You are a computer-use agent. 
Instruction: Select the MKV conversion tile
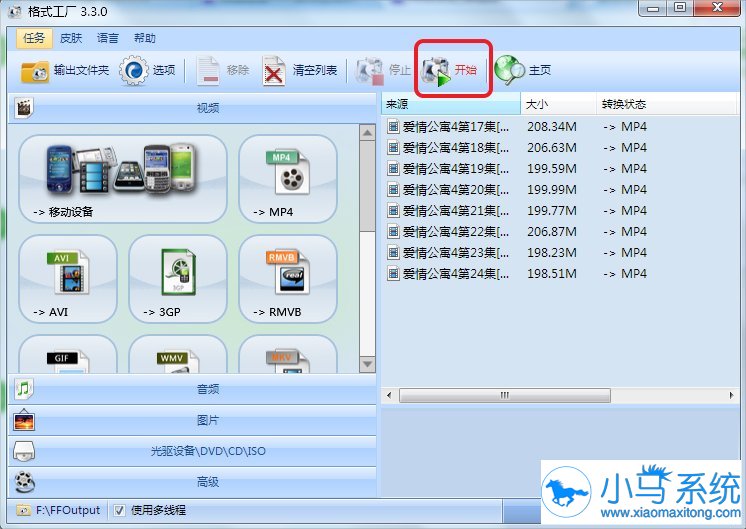[x=288, y=354]
